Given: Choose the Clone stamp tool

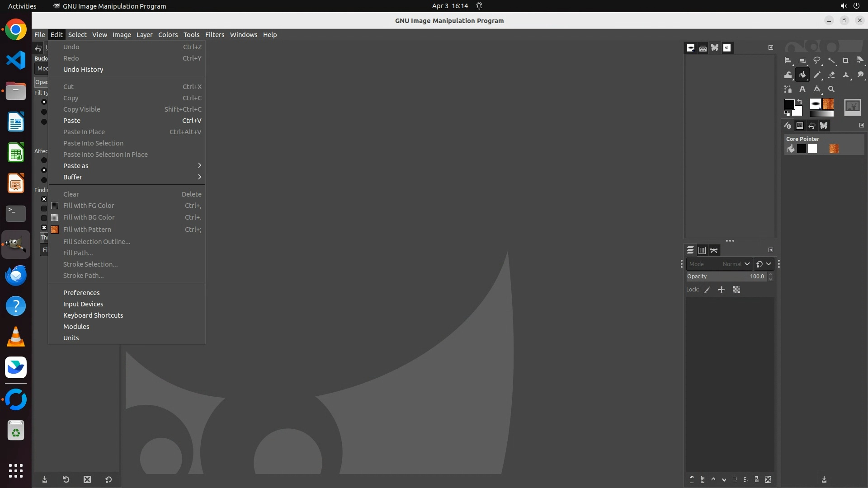Looking at the screenshot, I should click(x=846, y=75).
